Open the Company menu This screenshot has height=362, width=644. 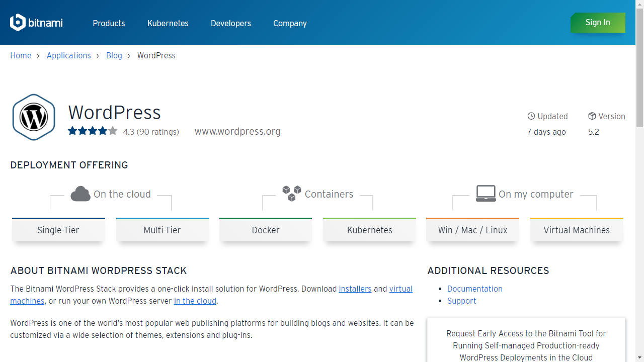tap(290, 23)
